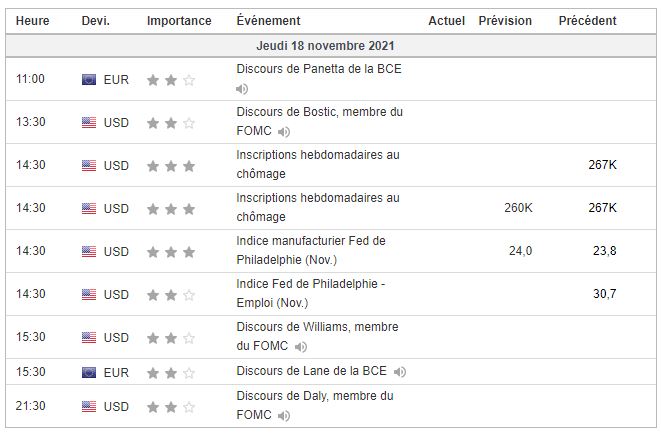This screenshot has height=435, width=661.
Task: Click the importance stars for the Philadelphie manufacturing index
Action: 171,251
